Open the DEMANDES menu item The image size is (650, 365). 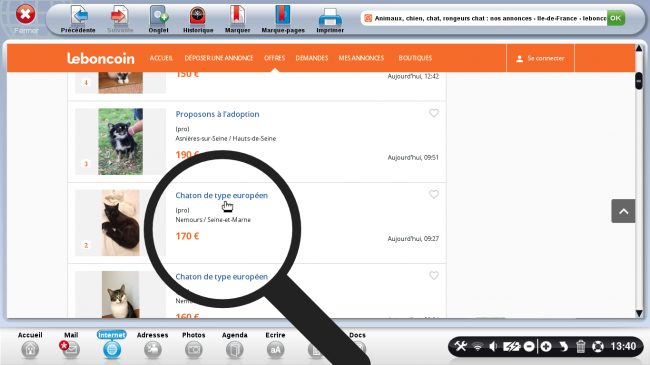click(x=312, y=58)
